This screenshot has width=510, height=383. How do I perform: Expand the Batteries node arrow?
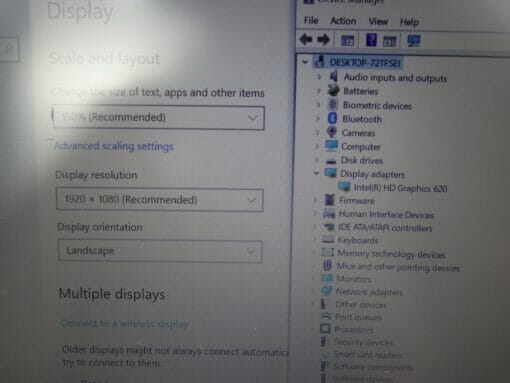pyautogui.click(x=319, y=91)
